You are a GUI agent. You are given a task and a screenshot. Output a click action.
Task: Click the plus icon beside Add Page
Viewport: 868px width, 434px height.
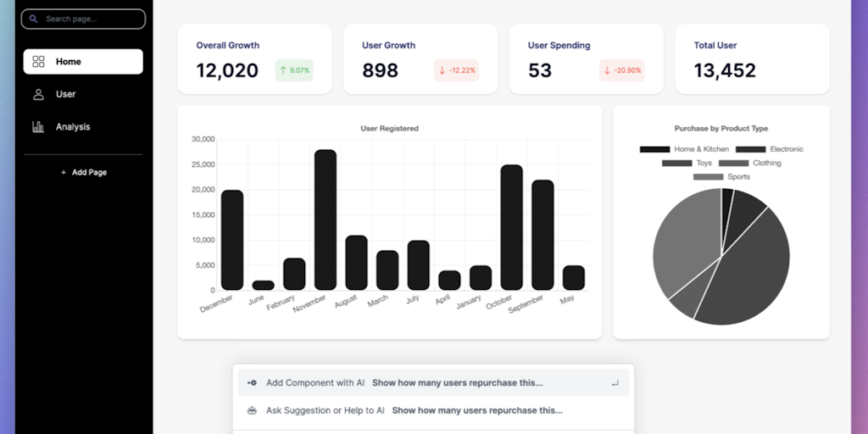coord(64,172)
